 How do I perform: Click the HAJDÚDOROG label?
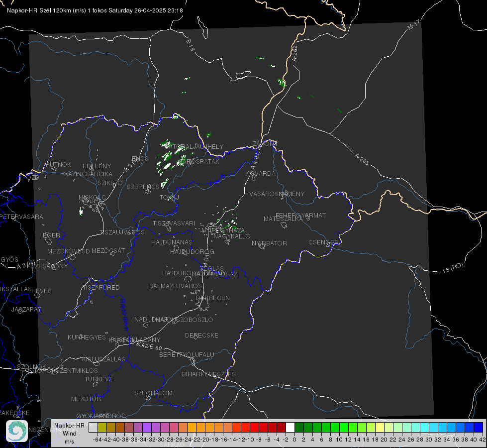(192, 251)
